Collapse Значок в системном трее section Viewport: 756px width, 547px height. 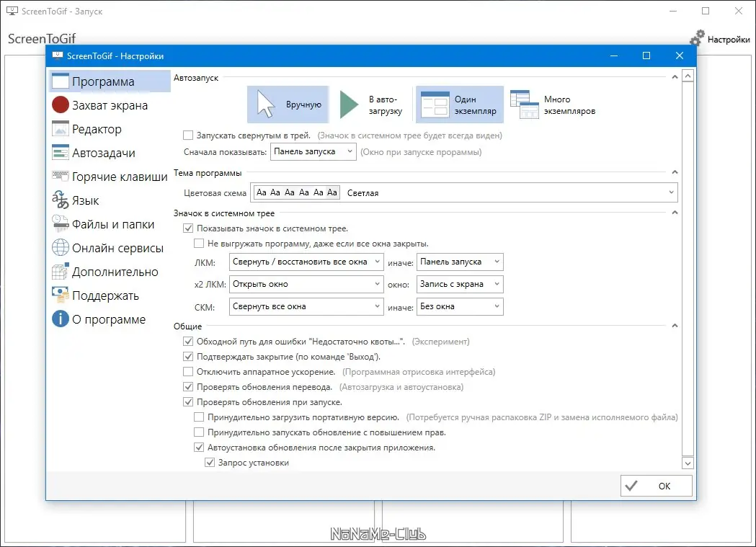click(x=675, y=213)
